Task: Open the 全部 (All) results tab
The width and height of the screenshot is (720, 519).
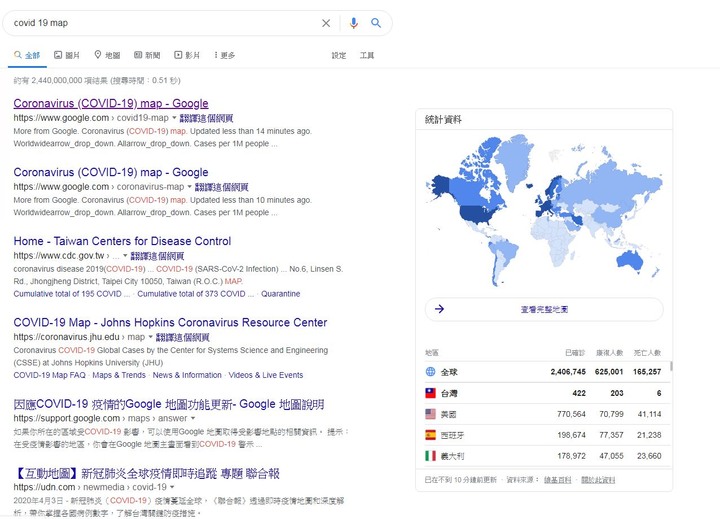Action: (27, 55)
